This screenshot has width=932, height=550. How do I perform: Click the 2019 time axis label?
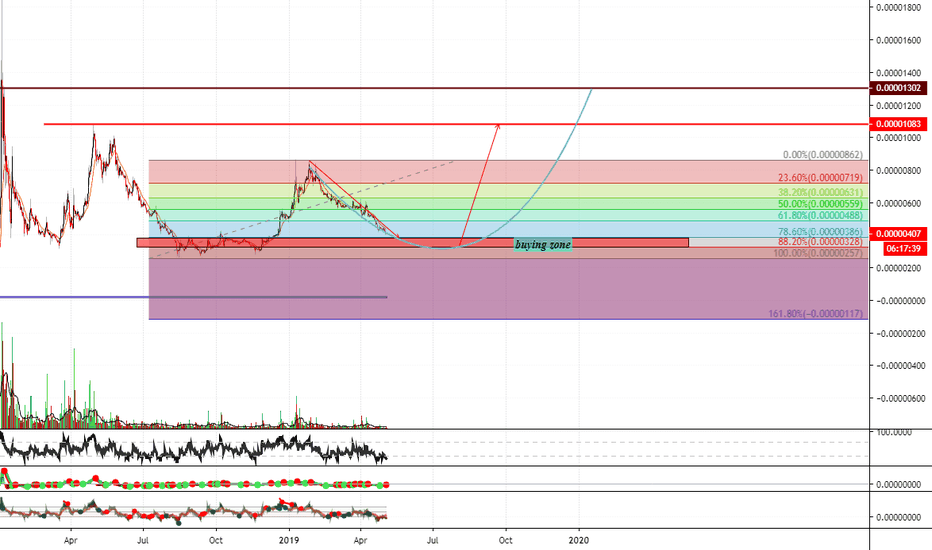click(289, 540)
